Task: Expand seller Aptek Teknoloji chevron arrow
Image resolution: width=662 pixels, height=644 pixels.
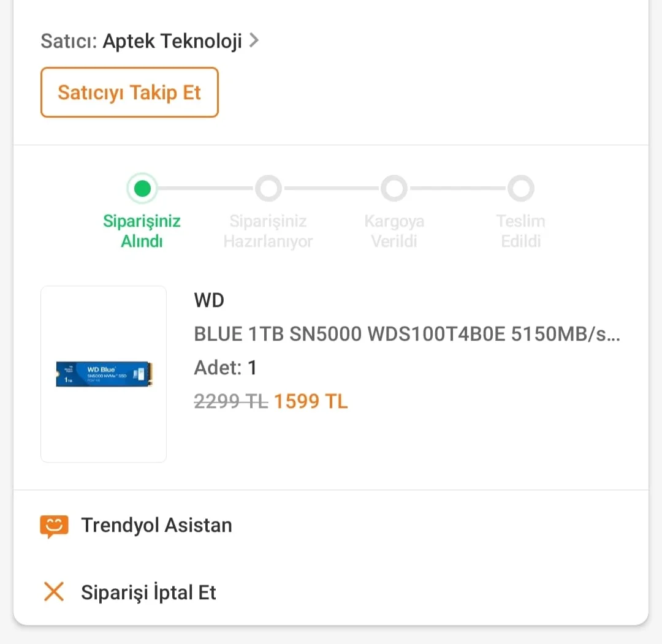Action: tap(254, 40)
